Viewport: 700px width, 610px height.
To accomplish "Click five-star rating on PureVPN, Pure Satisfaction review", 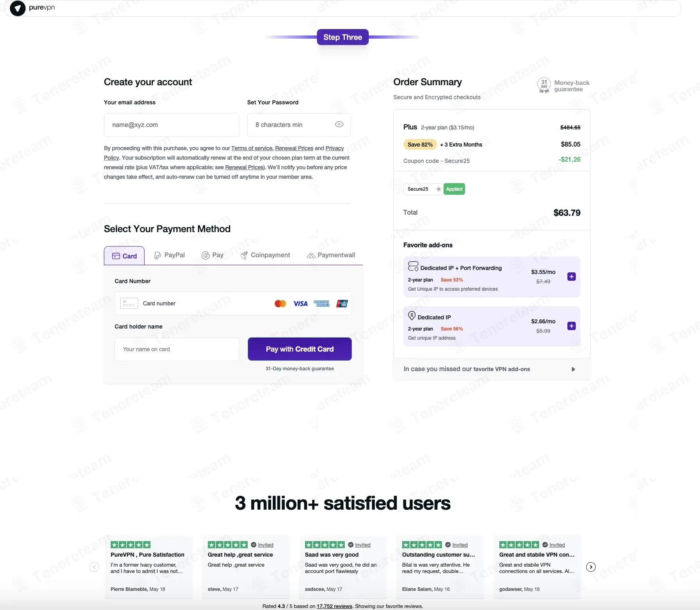I will point(131,545).
